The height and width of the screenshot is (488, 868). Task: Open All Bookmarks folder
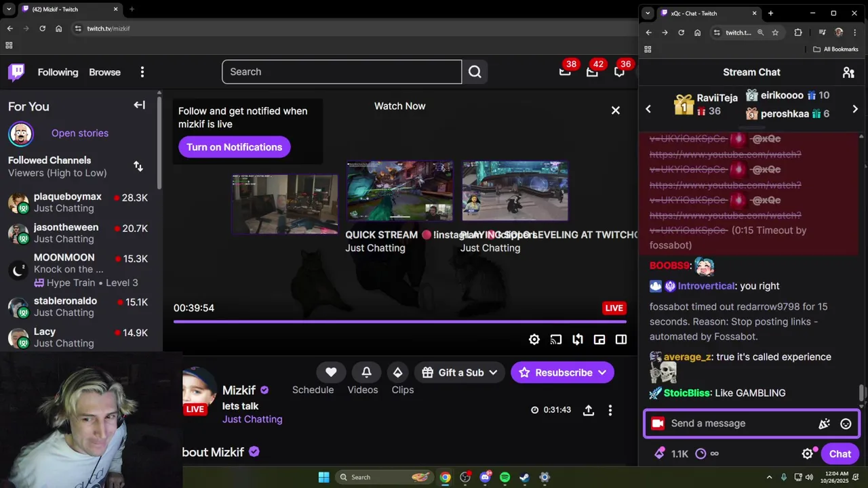pos(835,49)
